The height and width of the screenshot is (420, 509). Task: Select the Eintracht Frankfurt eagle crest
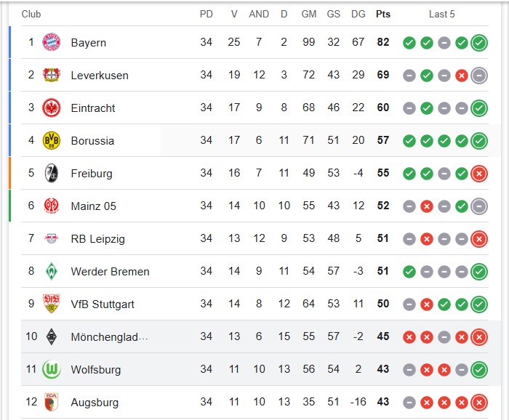[x=52, y=108]
